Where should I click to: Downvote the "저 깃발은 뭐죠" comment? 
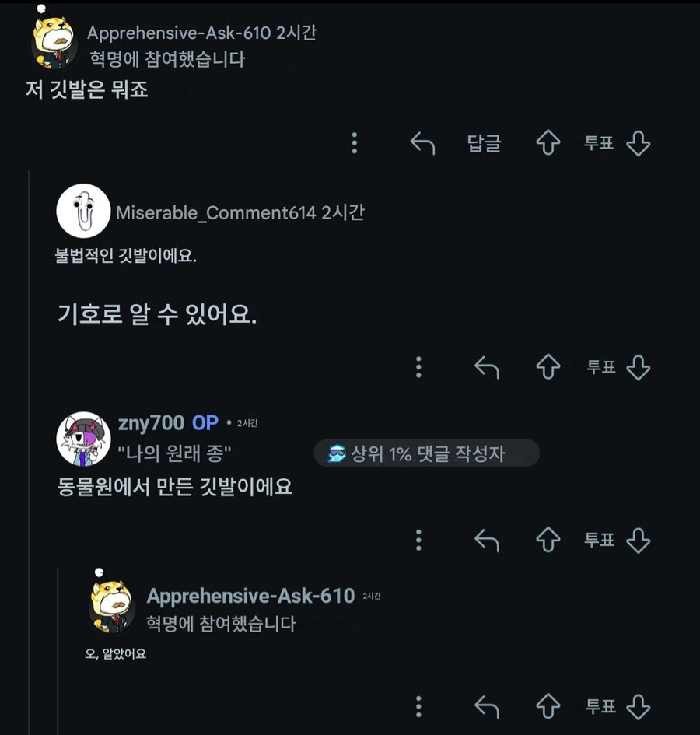638,143
